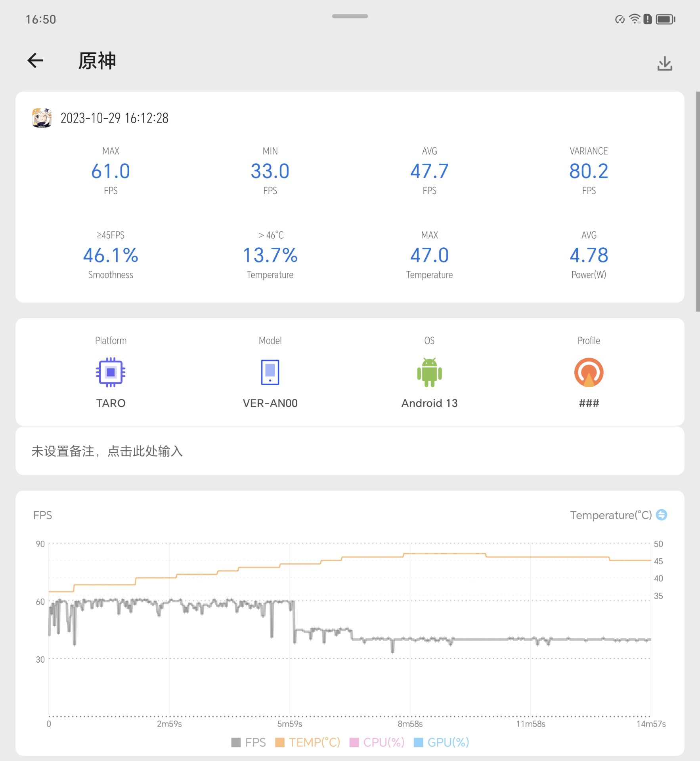Tap the 11m58s time axis label

530,724
